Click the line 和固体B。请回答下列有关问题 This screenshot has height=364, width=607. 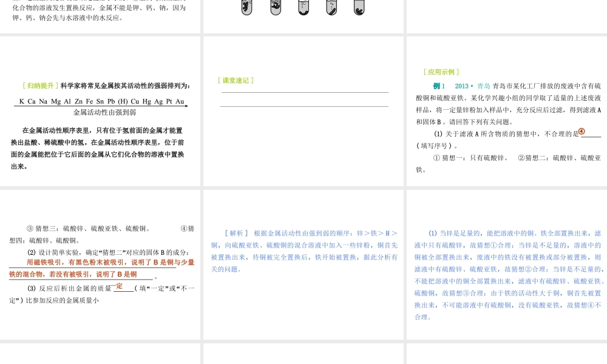pyautogui.click(x=464, y=122)
